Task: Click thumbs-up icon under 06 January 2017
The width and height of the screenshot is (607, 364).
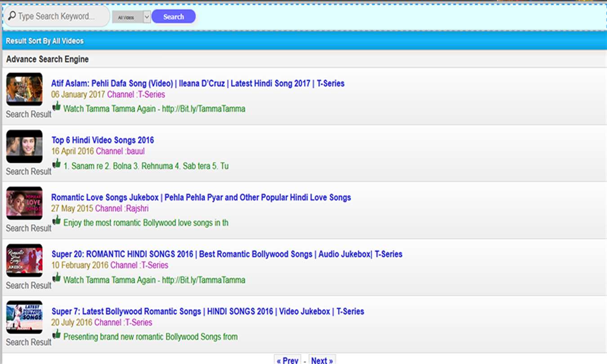Action: click(x=57, y=107)
